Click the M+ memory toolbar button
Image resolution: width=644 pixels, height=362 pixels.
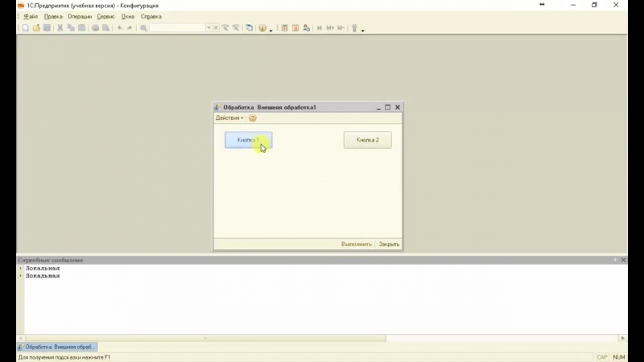[x=330, y=28]
